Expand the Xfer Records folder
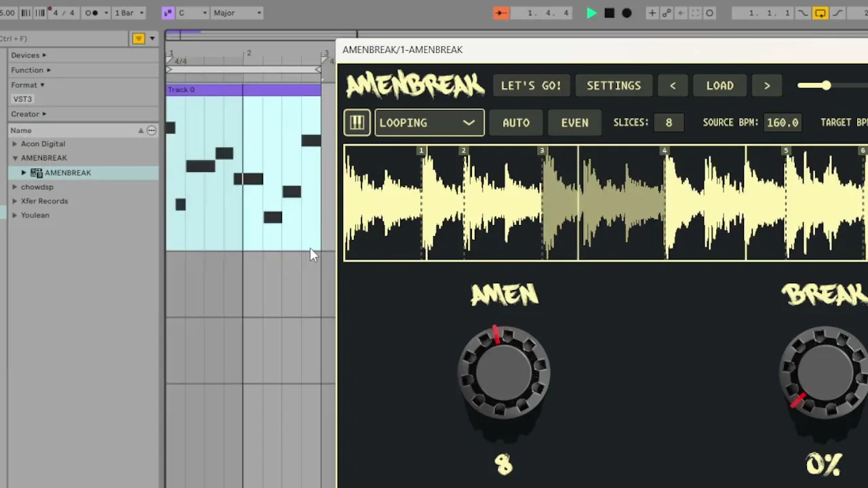 point(14,201)
